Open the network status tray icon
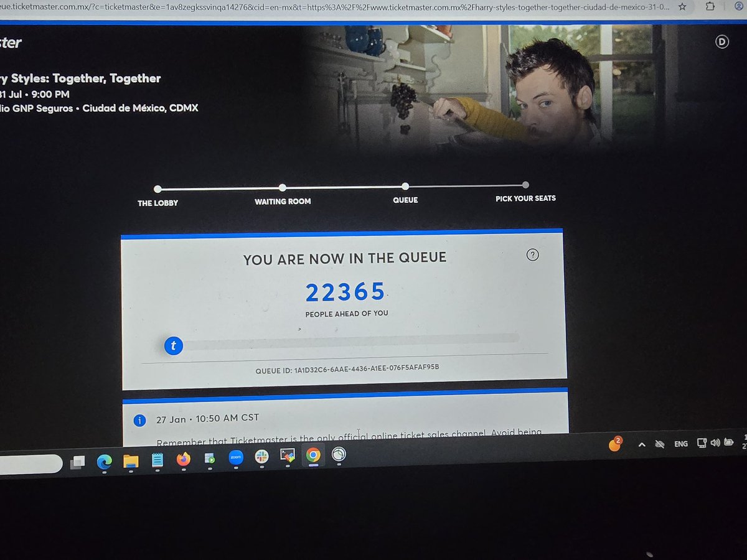Image resolution: width=747 pixels, height=560 pixels. coord(702,443)
